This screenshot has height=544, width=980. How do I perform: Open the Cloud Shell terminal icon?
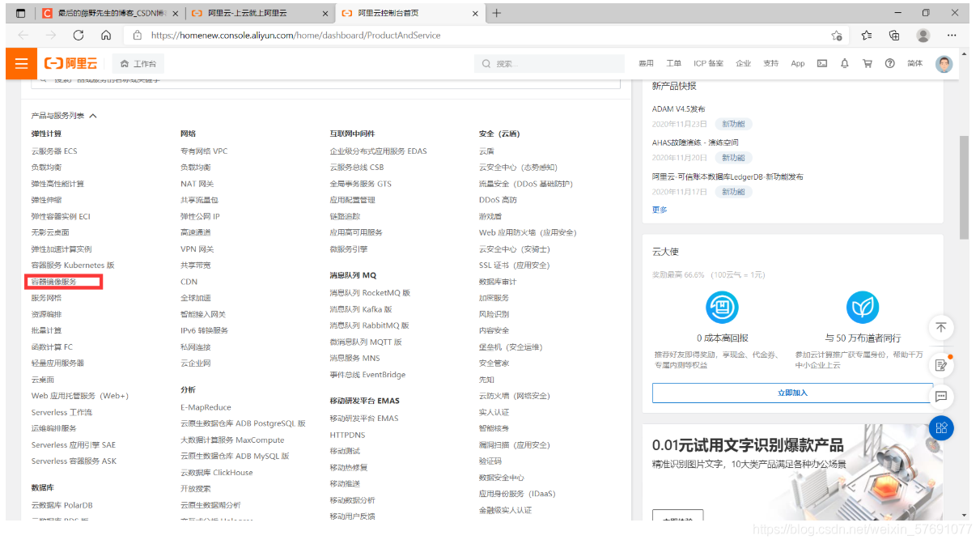click(822, 63)
